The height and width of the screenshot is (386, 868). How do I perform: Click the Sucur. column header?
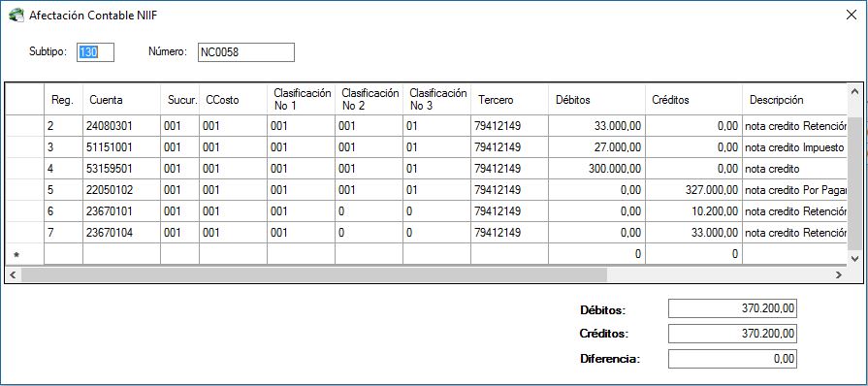179,100
